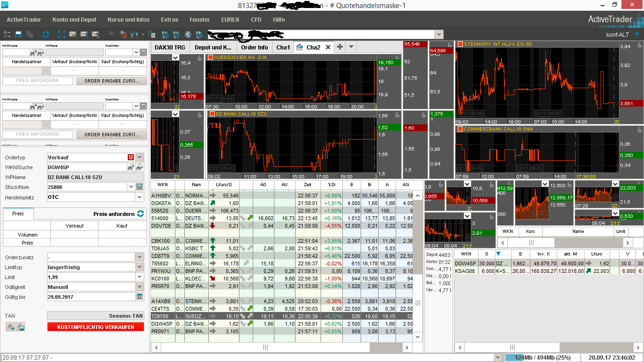The image size is (644, 362).
Task: Click the red KOSTENPFLICHTIG VERKAUFEN button
Action: [96, 327]
